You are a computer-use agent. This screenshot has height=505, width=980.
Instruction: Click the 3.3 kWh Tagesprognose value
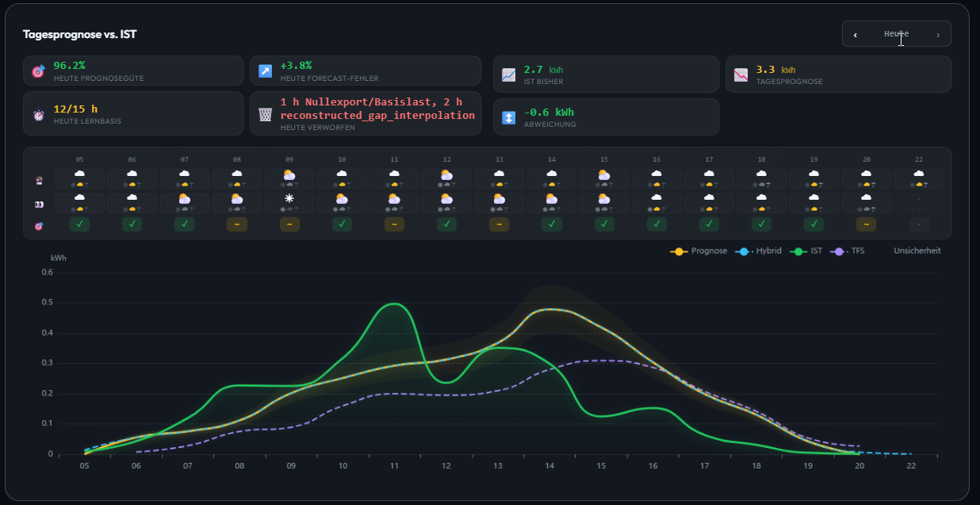click(x=775, y=70)
